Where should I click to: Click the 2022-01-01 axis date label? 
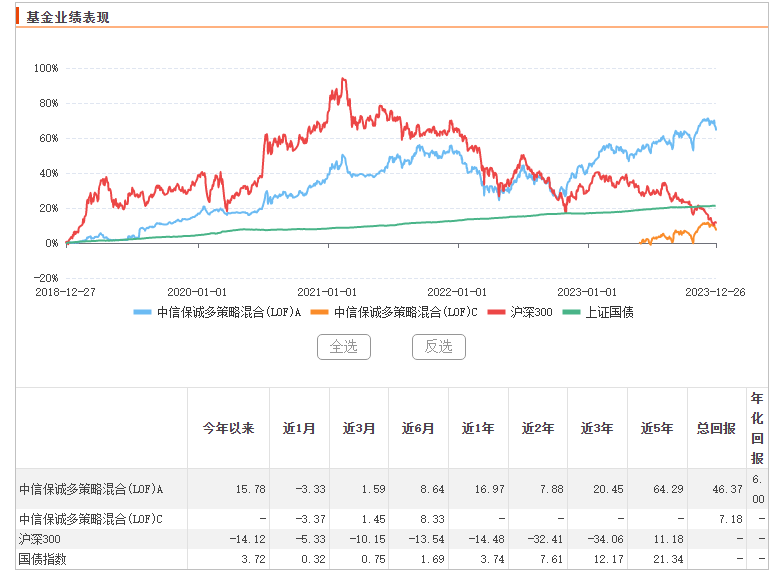(x=457, y=292)
